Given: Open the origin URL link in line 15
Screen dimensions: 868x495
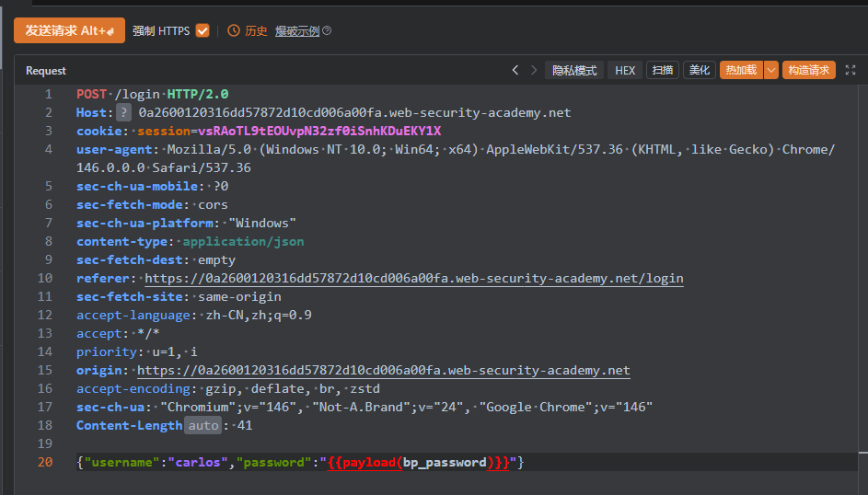Looking at the screenshot, I should [383, 370].
